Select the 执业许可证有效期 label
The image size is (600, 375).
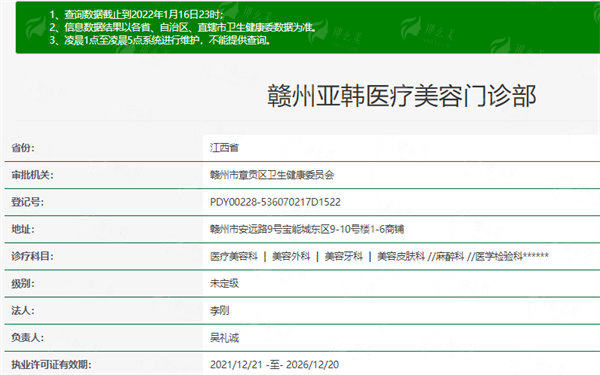[51, 365]
